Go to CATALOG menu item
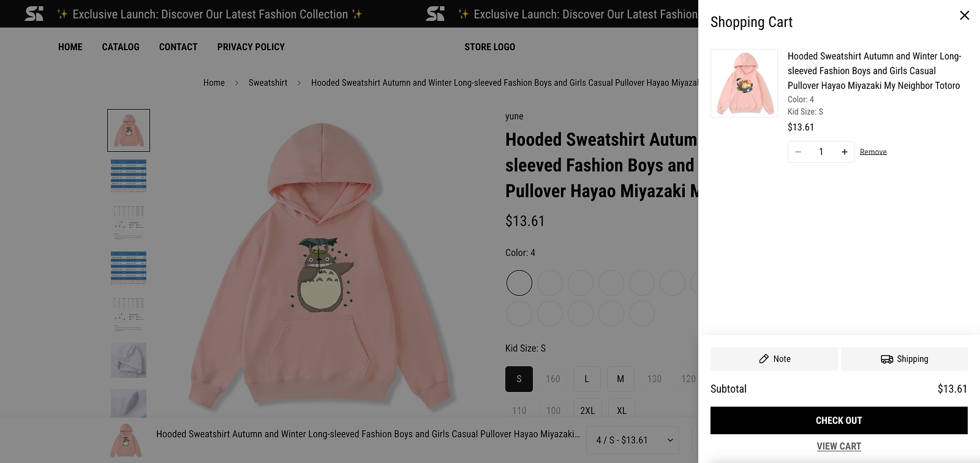Viewport: 980px width, 463px height. (x=121, y=47)
